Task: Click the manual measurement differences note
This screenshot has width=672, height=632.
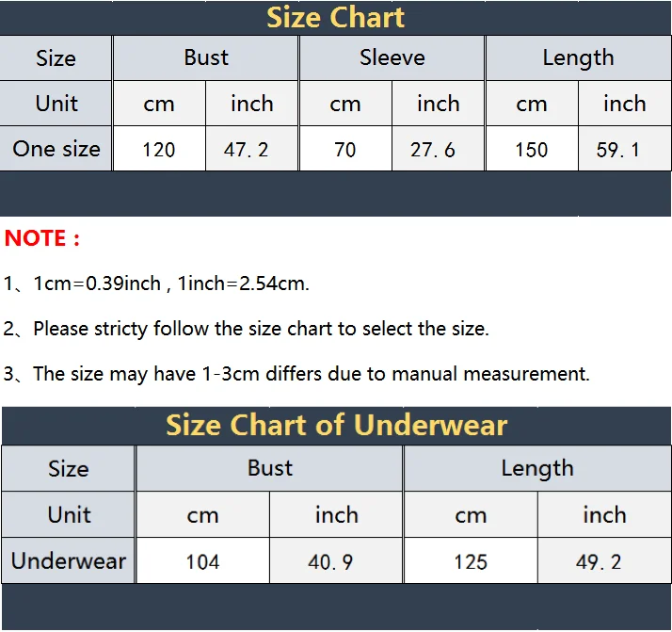Action: tap(311, 374)
